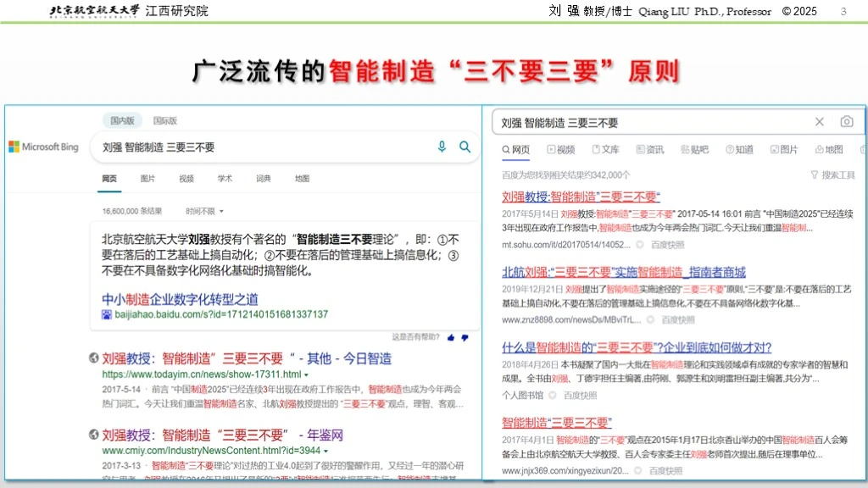Click the Bing microphone voice search icon

click(x=442, y=147)
